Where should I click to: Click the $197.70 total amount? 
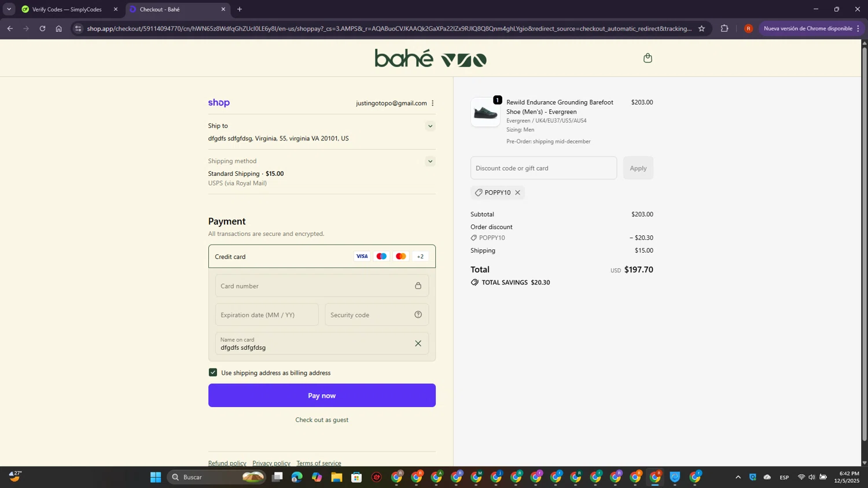(x=638, y=269)
